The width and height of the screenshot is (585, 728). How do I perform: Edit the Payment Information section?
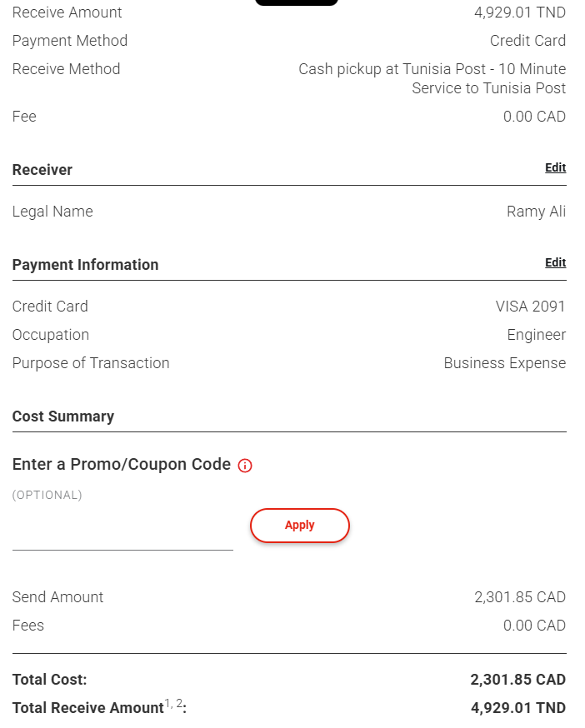(x=555, y=262)
